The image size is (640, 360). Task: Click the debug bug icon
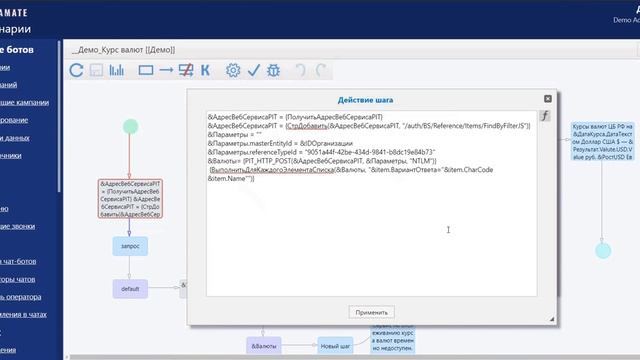coord(273,70)
